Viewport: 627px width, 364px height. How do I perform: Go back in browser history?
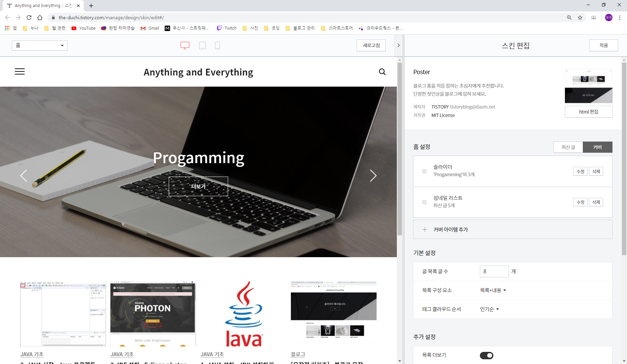tap(7, 18)
